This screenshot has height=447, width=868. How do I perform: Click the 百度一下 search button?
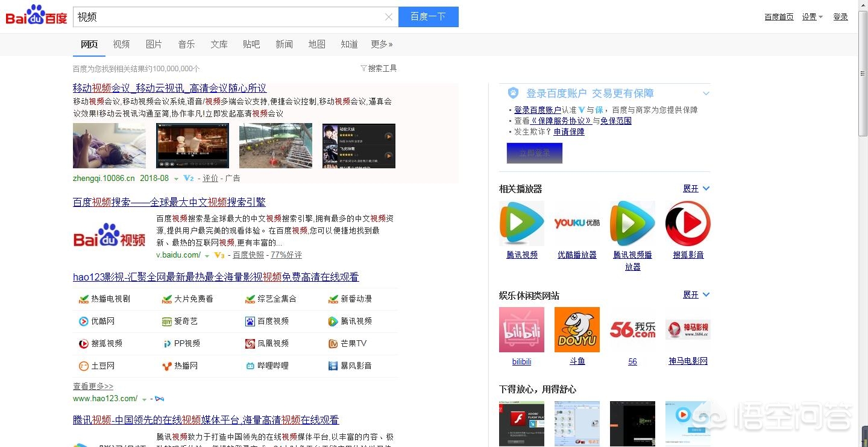point(428,17)
